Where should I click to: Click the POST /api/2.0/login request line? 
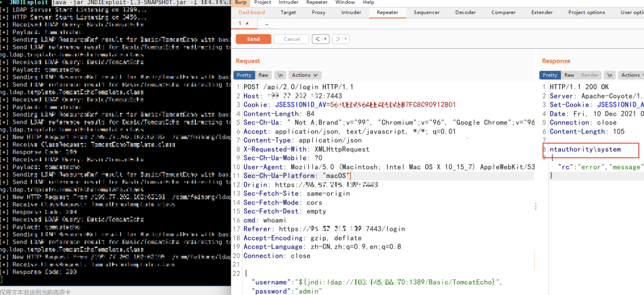coord(298,87)
